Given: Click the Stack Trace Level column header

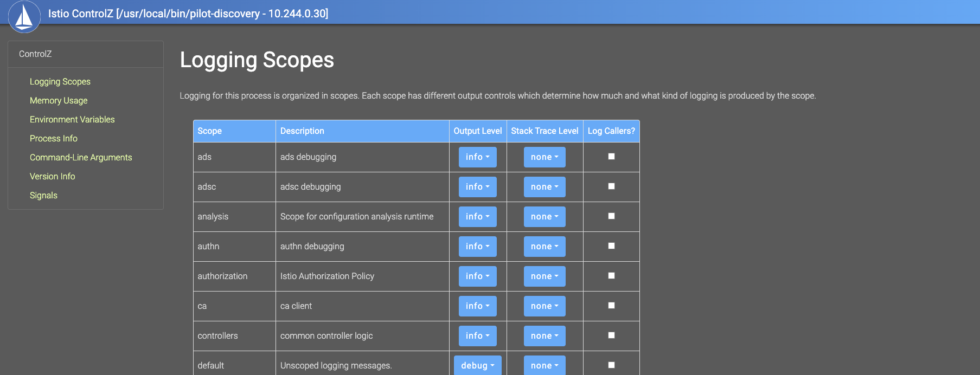Looking at the screenshot, I should [x=545, y=131].
